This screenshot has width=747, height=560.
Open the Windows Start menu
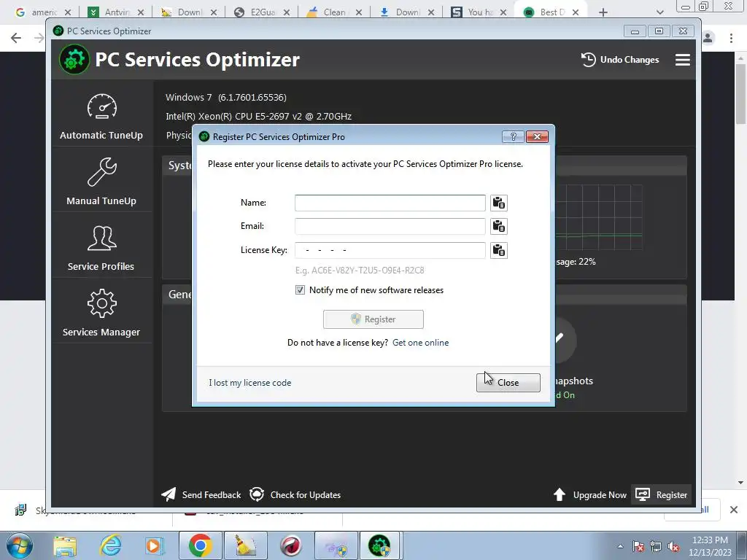tap(20, 545)
